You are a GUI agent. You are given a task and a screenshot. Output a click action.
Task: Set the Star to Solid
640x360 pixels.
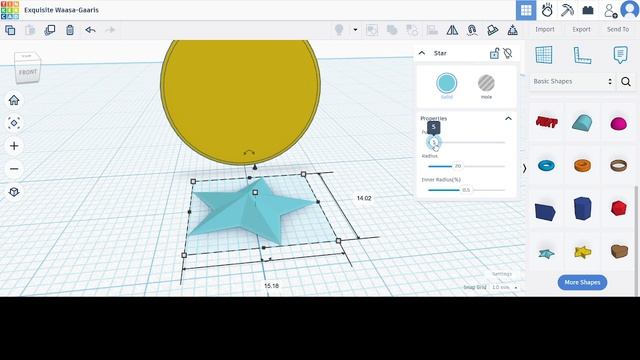[x=447, y=83]
